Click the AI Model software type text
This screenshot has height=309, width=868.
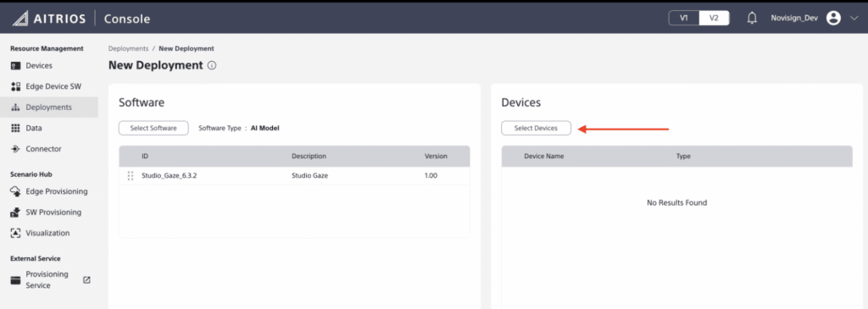[265, 128]
